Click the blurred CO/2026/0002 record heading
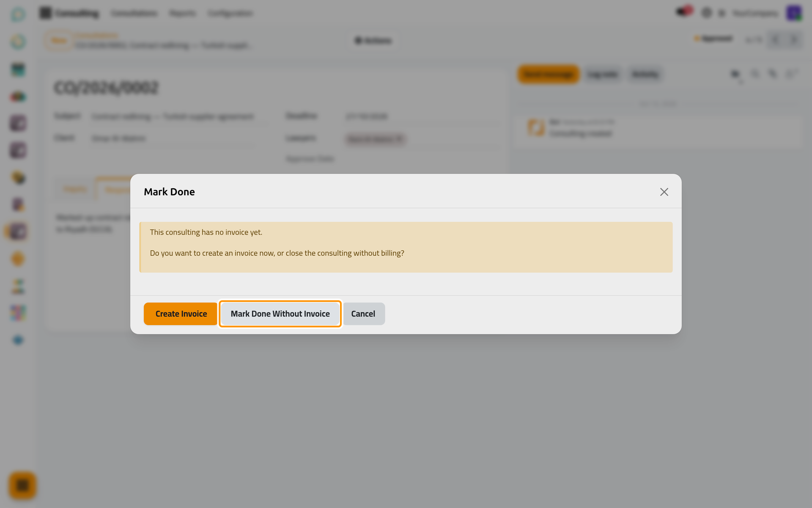The image size is (812, 508). (106, 88)
